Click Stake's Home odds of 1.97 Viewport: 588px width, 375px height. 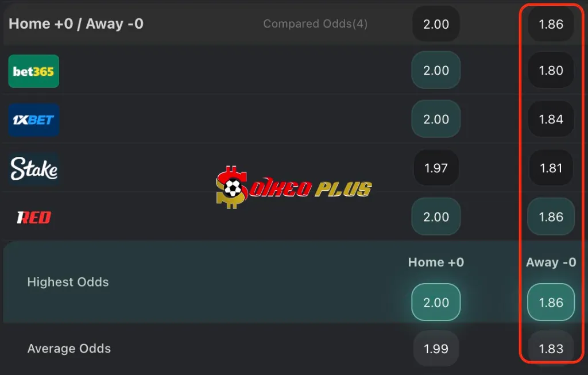(x=436, y=168)
